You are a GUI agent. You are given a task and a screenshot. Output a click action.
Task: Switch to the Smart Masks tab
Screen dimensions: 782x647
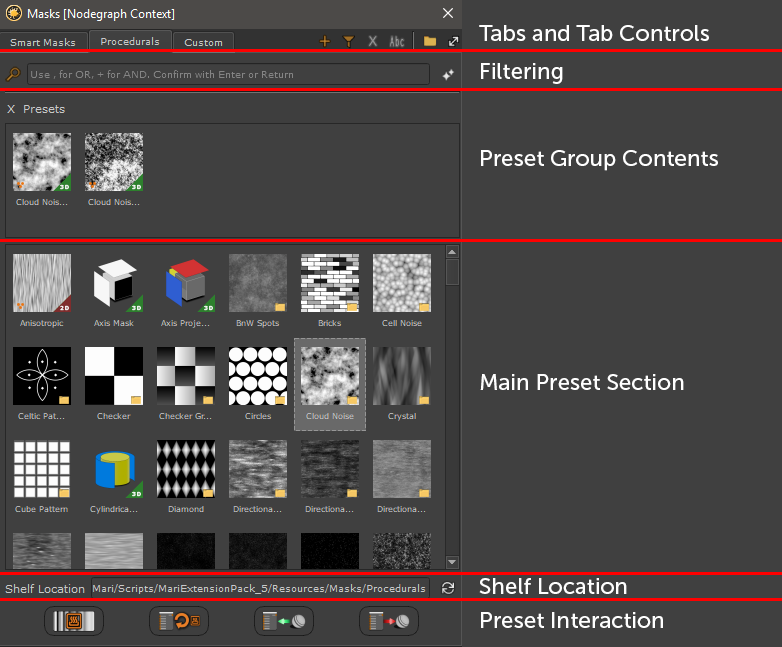(43, 43)
